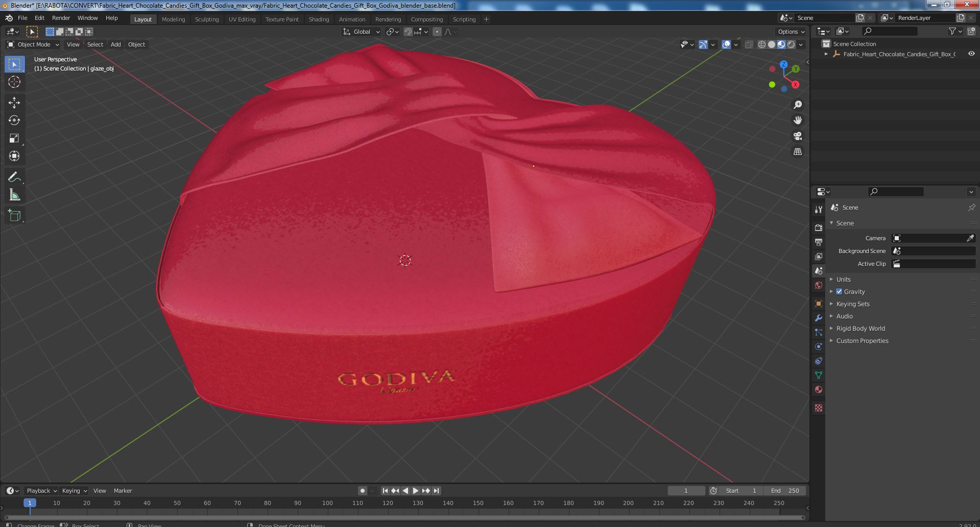Switch to the Shading workspace tab
This screenshot has width=980, height=527.
point(319,19)
